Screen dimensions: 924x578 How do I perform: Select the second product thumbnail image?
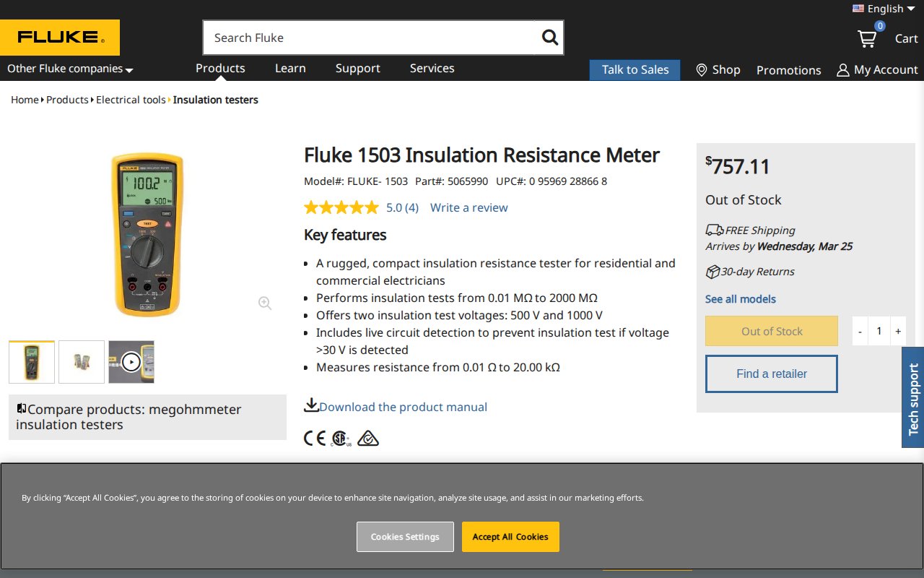click(x=82, y=362)
